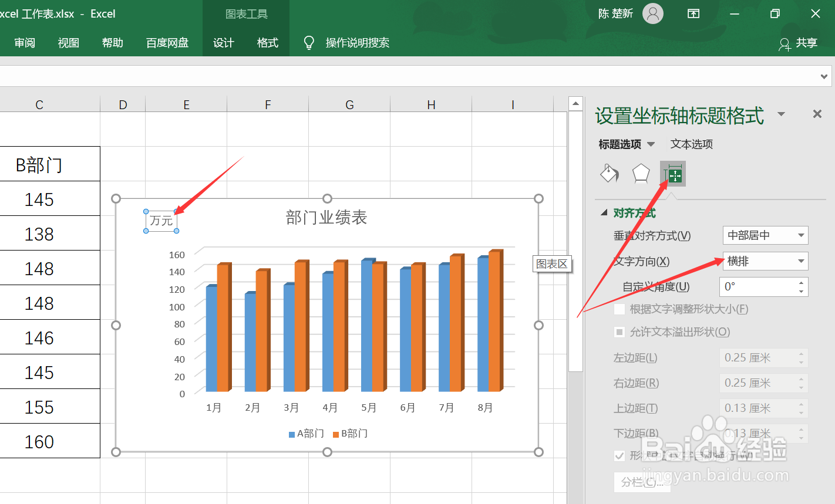Open the 百度网盘 ribbon tab
The image size is (835, 504).
coord(167,43)
